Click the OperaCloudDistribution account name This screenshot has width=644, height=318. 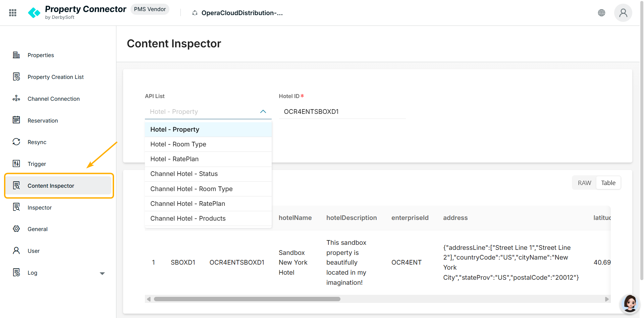[242, 13]
